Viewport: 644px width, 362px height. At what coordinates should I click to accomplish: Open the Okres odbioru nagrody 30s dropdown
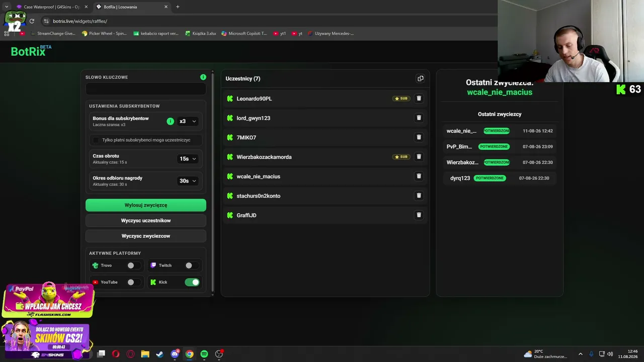pos(188,181)
